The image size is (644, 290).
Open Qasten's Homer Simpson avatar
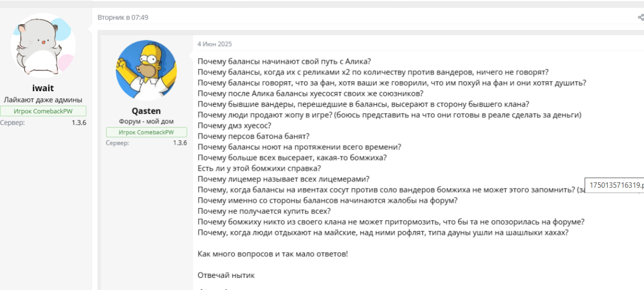[x=146, y=70]
